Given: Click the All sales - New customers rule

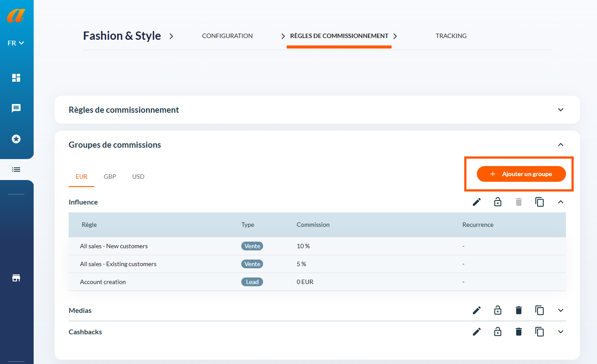Looking at the screenshot, I should [x=114, y=246].
